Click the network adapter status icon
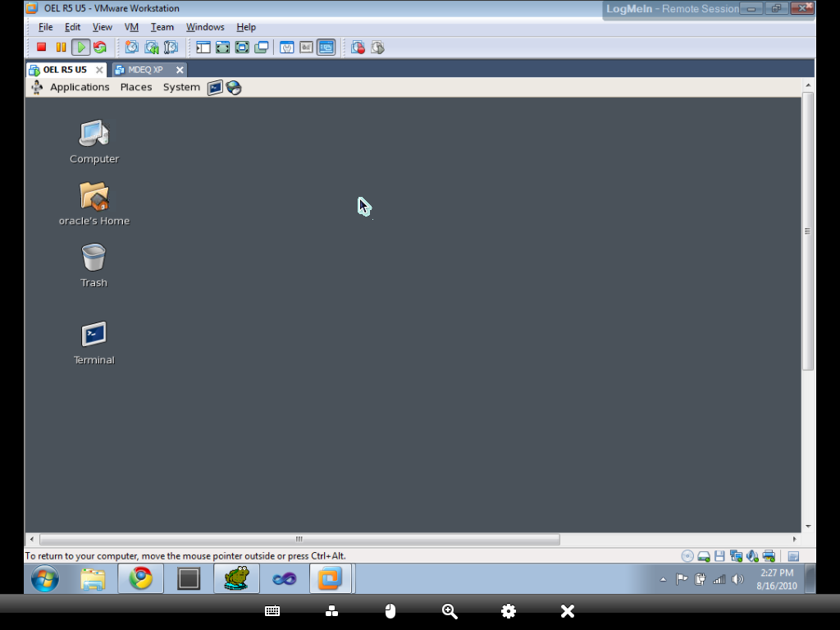The image size is (840, 630). [736, 556]
